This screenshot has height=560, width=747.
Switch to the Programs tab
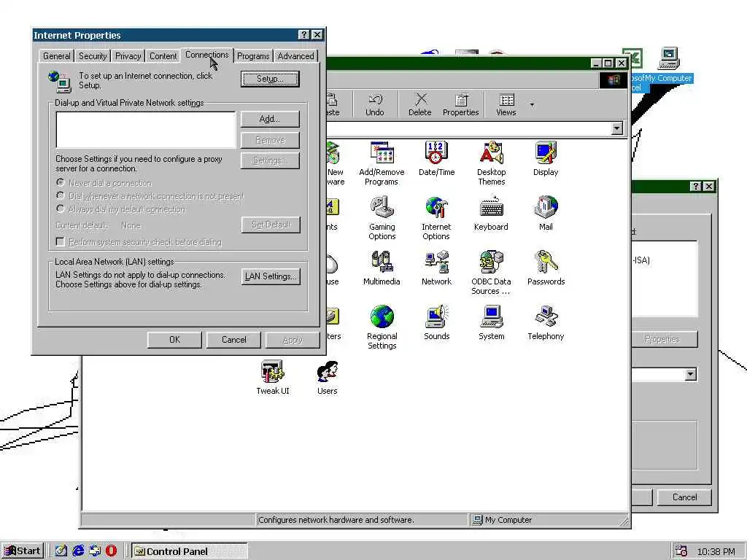pyautogui.click(x=253, y=56)
